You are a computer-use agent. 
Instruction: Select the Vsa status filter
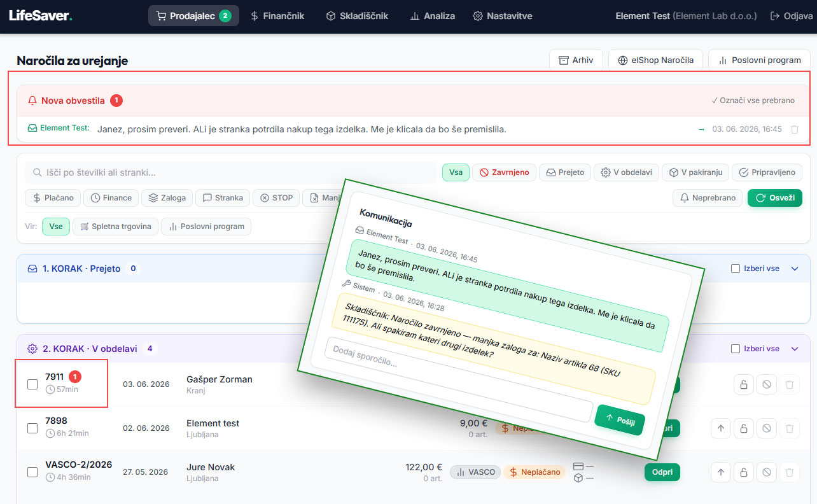[x=456, y=172]
